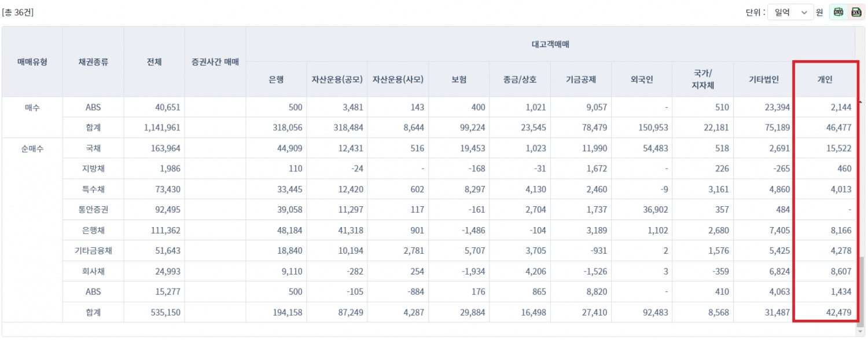
Task: Click the 회사채 bond type row label
Action: (x=93, y=272)
